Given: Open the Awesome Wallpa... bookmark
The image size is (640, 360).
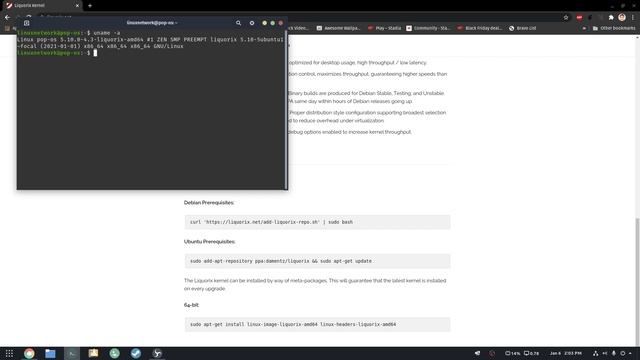Looking at the screenshot, I should tap(338, 28).
